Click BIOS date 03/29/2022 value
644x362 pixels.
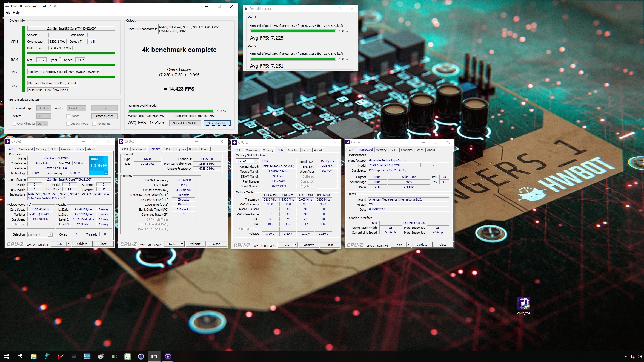[x=408, y=209]
